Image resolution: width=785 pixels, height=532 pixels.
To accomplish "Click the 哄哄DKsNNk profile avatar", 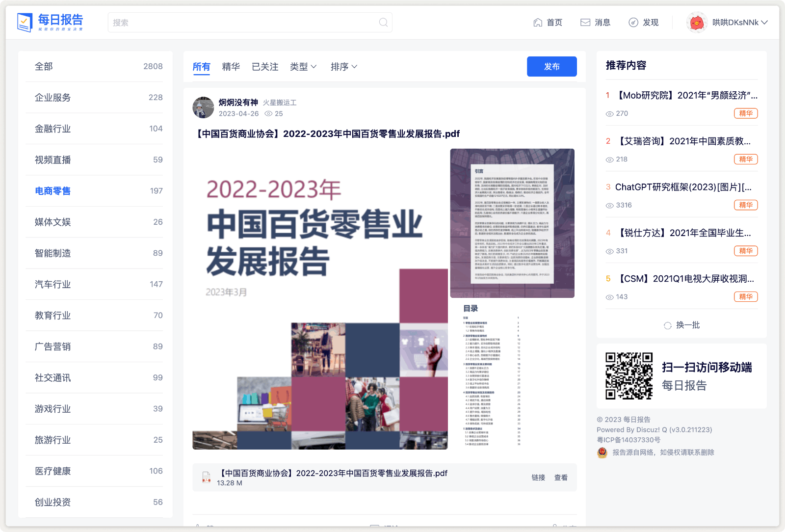I will click(698, 22).
